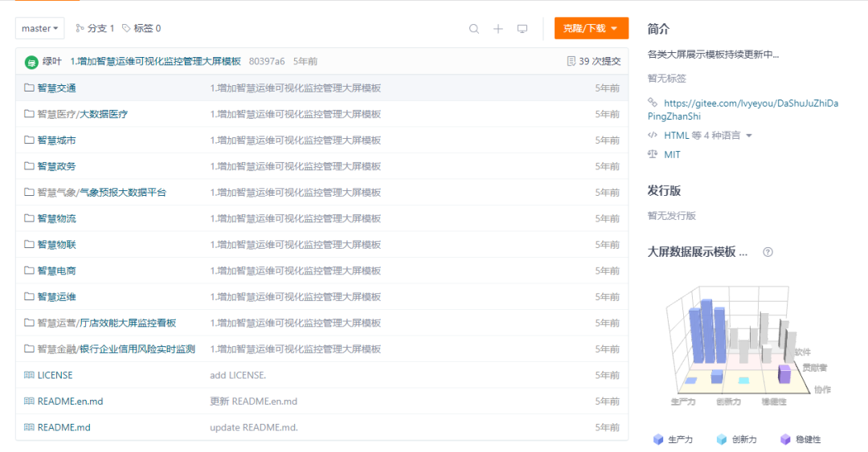Open the Web IDE monitor icon

coord(522,29)
